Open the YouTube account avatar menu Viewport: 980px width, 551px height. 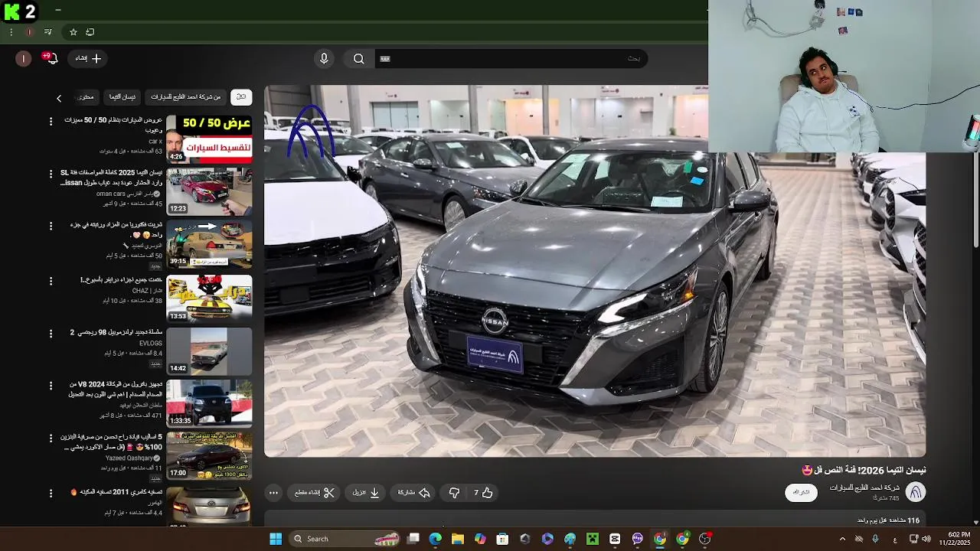(24, 59)
